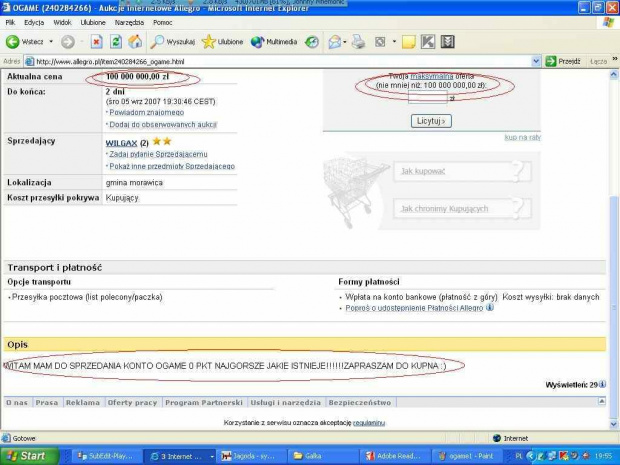The image size is (620, 465).
Task: Open the Bezpieczeństwo footer tab
Action: coord(360,403)
